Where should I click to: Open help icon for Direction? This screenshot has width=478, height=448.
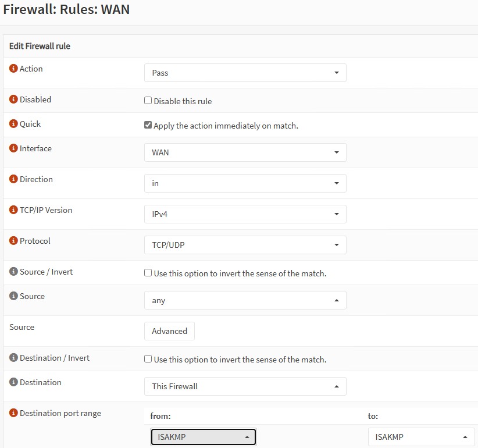(x=13, y=179)
